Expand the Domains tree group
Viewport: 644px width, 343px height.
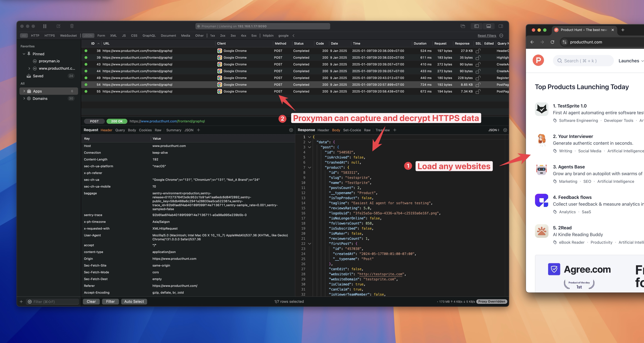click(x=24, y=99)
